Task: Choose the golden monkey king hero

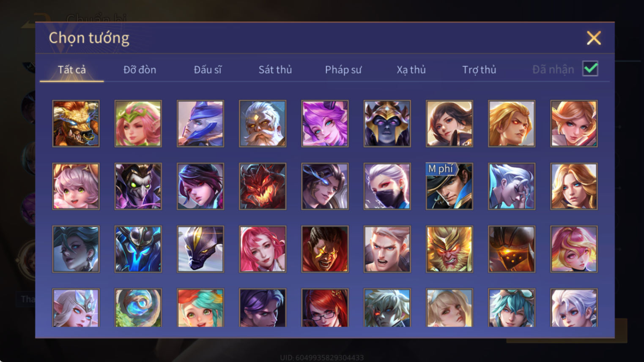Action: [x=449, y=249]
